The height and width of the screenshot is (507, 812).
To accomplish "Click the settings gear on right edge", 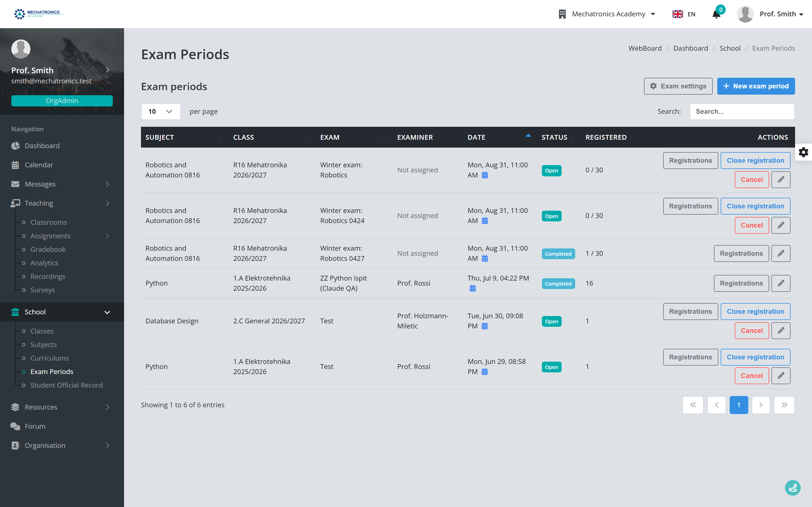I will click(x=803, y=152).
